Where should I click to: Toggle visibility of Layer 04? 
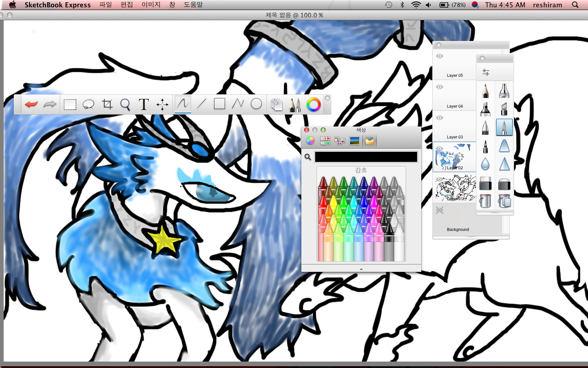tap(440, 87)
